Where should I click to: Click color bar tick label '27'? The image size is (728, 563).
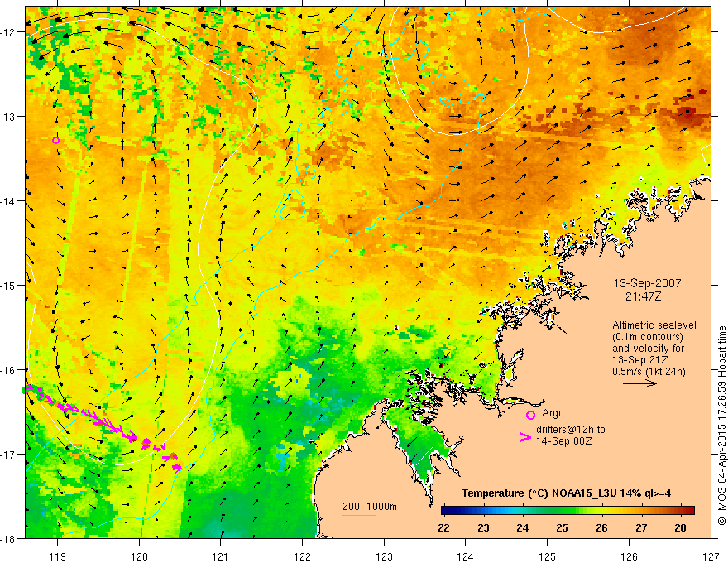(641, 527)
